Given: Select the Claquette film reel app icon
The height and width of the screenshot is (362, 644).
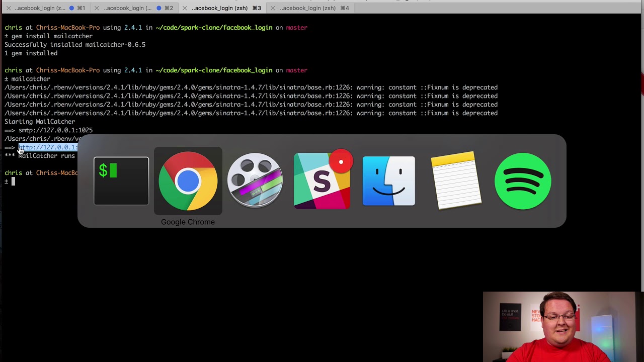Looking at the screenshot, I should pyautogui.click(x=255, y=181).
